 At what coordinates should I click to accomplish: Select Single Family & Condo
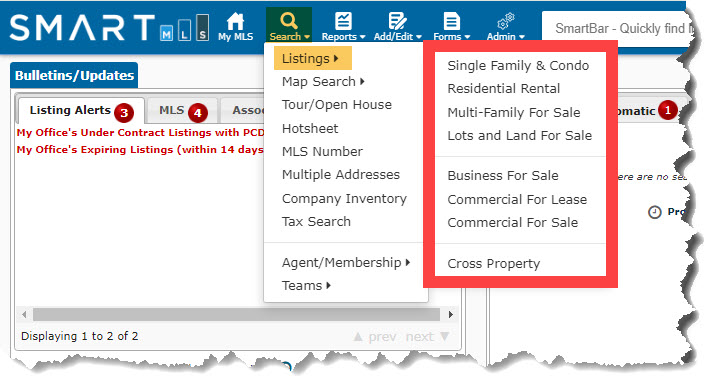[518, 66]
